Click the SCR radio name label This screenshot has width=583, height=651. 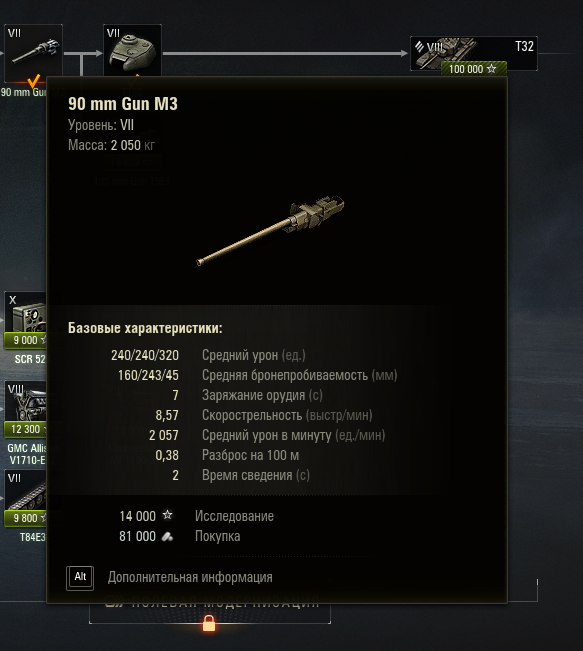coord(30,359)
